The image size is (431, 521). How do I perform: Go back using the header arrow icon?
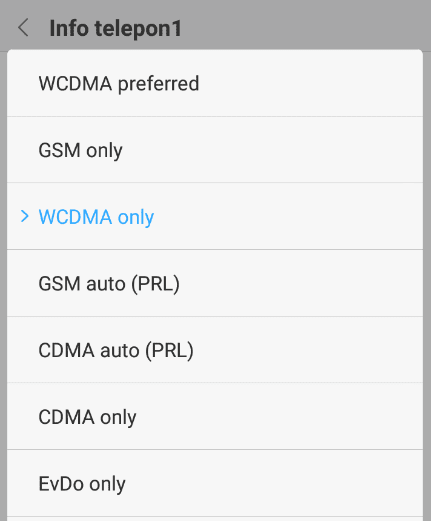click(23, 28)
